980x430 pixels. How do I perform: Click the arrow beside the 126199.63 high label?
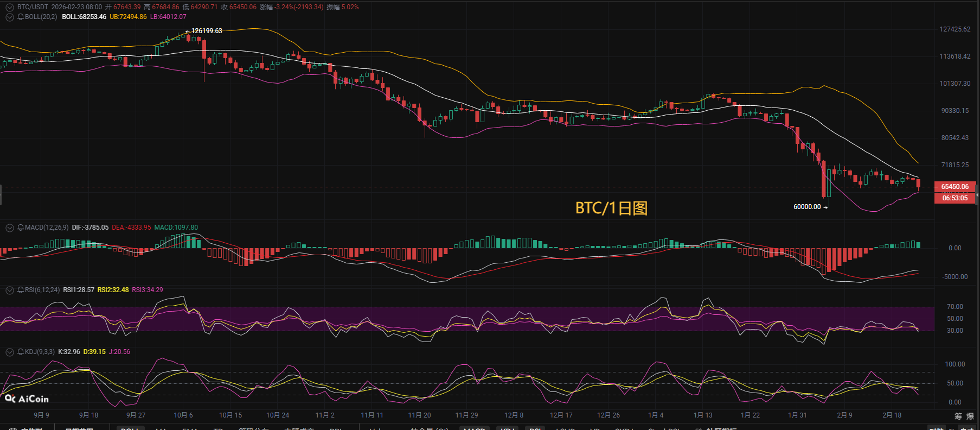pyautogui.click(x=188, y=31)
